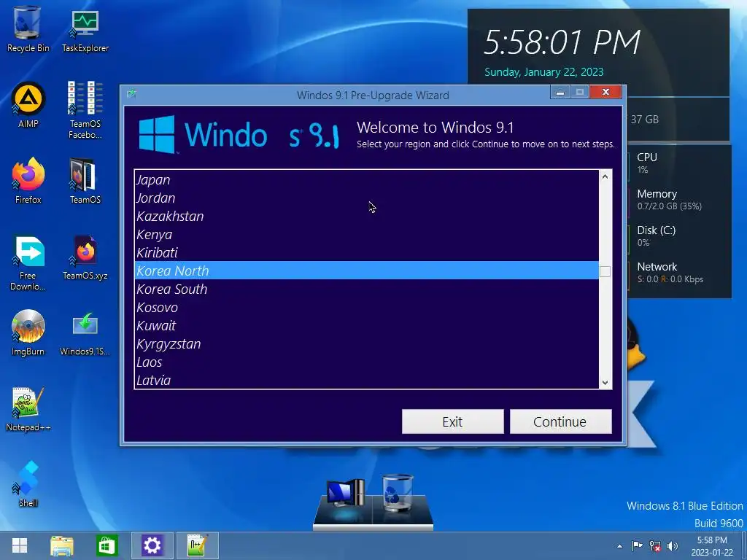Open the Store icon in taskbar
This screenshot has width=747, height=560.
(107, 545)
